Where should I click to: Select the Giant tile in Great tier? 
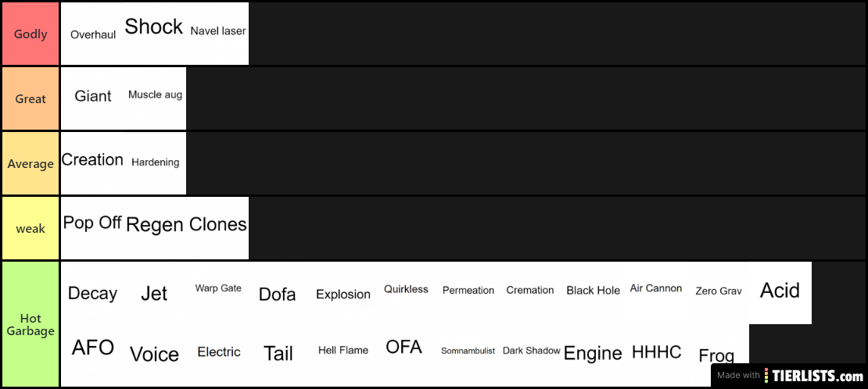tap(92, 98)
